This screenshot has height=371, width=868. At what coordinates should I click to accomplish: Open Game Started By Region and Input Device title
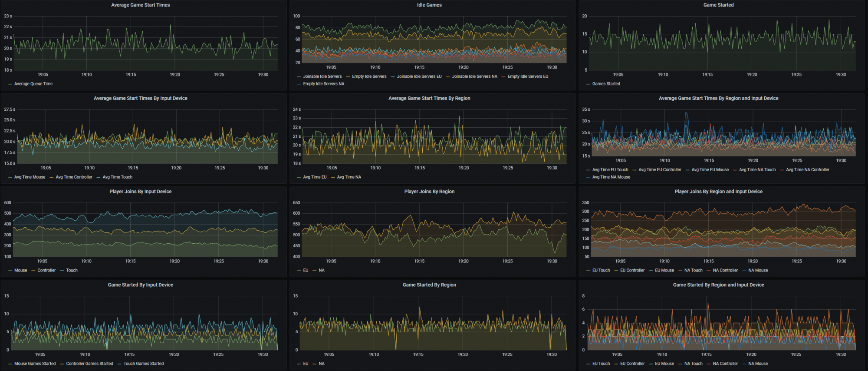[719, 285]
